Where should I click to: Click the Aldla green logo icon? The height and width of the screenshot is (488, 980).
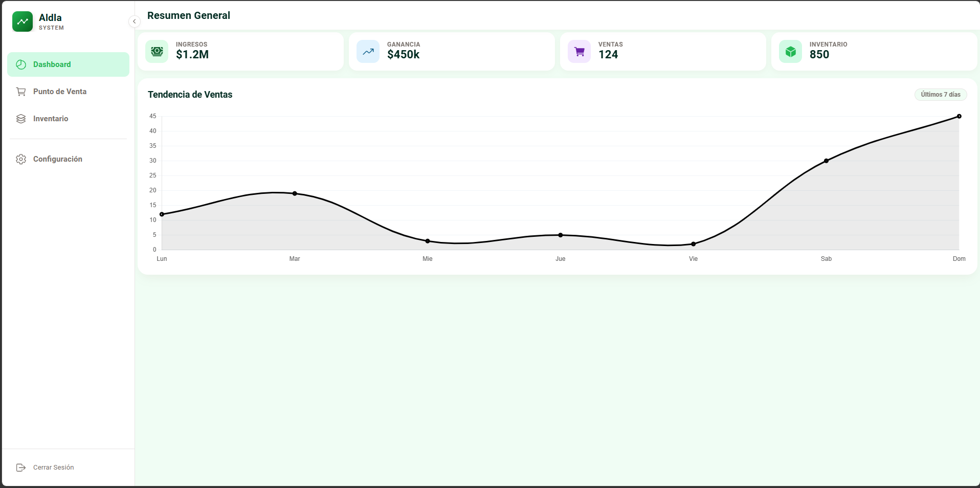pos(23,21)
